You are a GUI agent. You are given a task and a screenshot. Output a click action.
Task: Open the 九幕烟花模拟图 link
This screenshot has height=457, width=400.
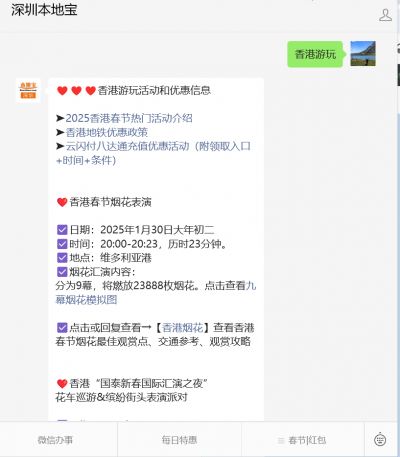tap(156, 293)
